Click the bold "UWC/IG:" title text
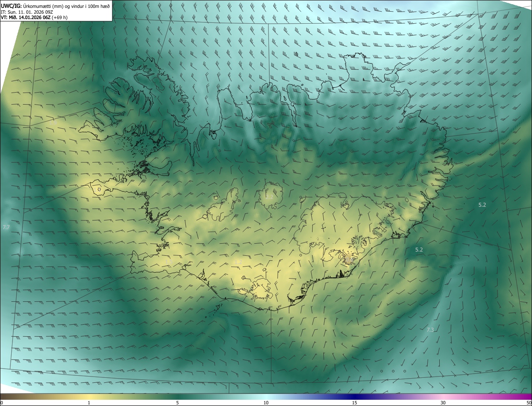 point(11,6)
